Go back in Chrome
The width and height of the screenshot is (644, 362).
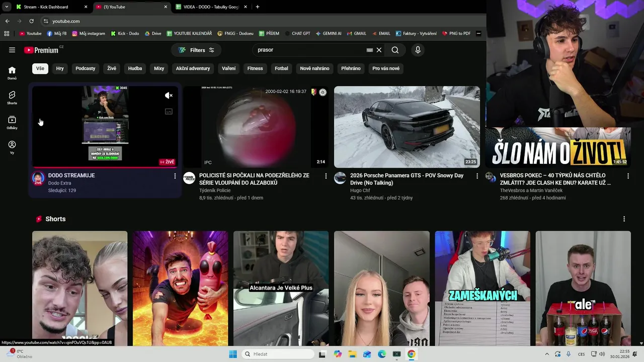click(x=7, y=21)
